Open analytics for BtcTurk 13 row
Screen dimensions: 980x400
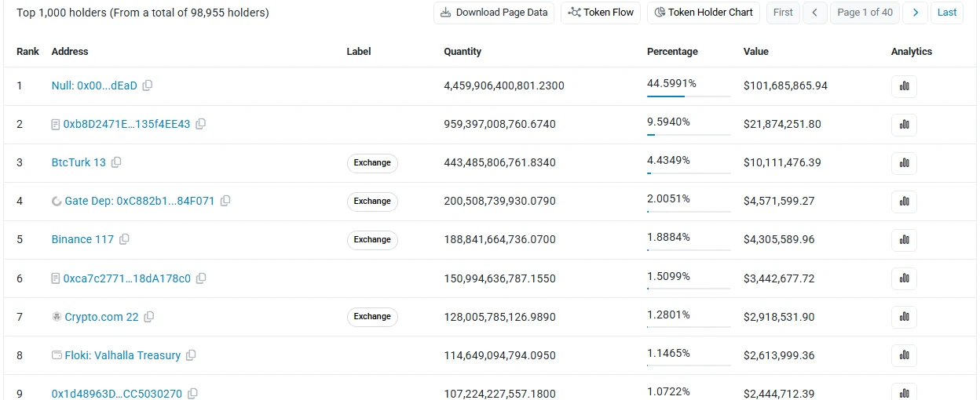[x=904, y=162]
